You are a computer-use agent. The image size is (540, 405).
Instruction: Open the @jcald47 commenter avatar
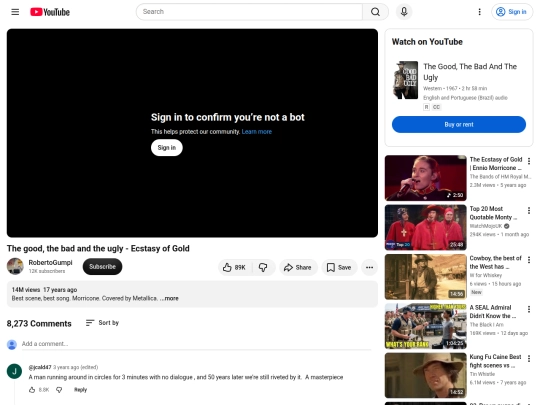click(x=14, y=371)
